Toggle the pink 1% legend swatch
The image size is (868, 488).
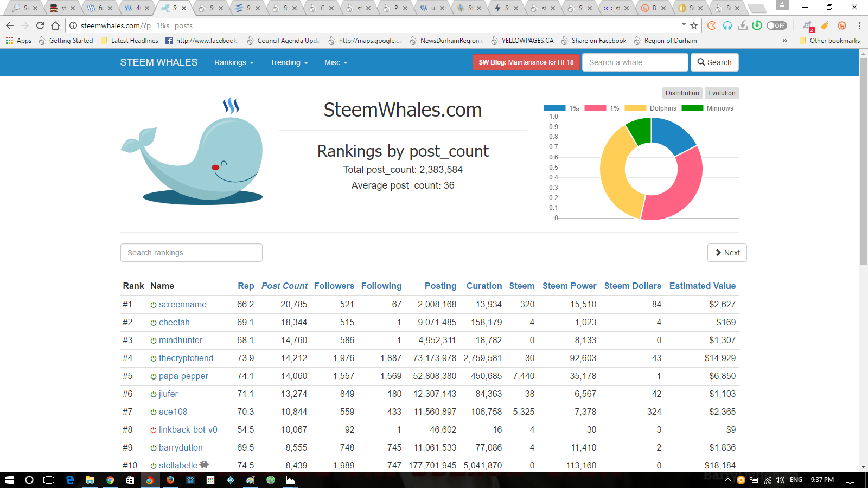click(x=595, y=108)
